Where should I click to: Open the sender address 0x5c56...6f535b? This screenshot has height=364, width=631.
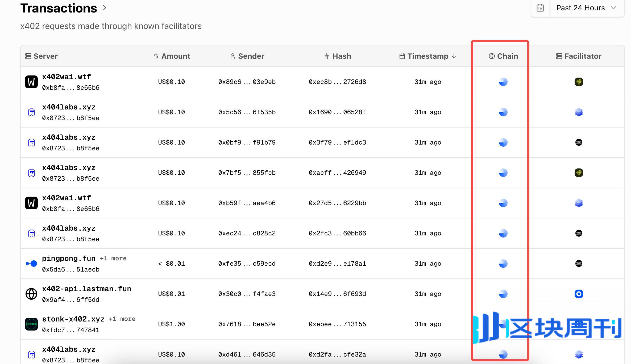(247, 112)
